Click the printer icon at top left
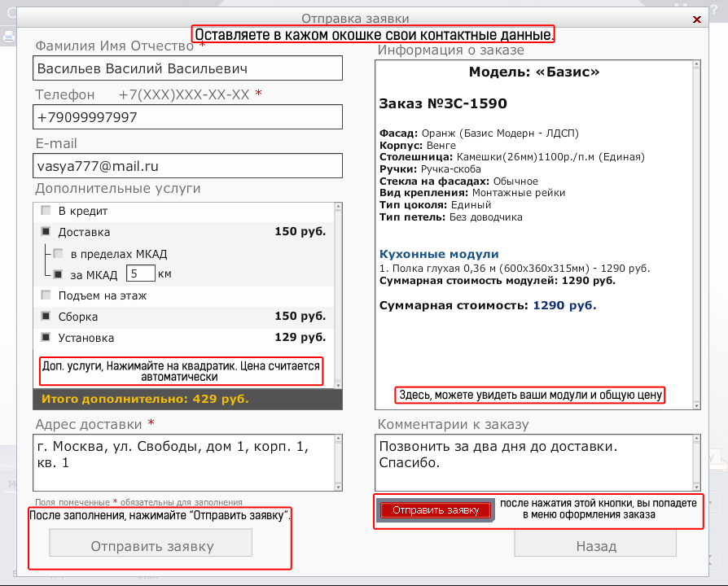The width and height of the screenshot is (728, 586). 9,37
